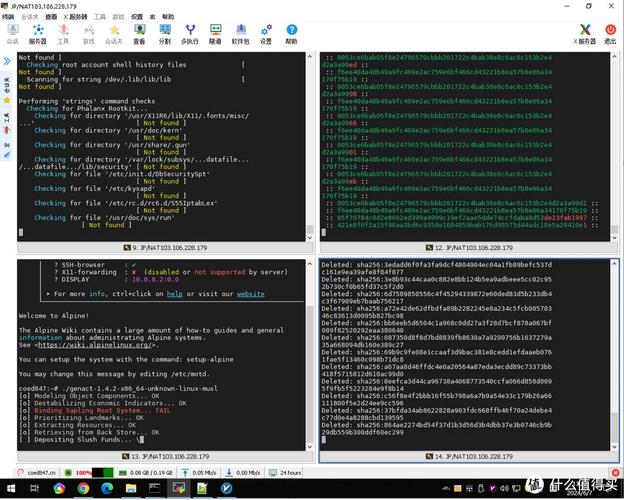Click the memory usage 0.08 GB / 0.19 GB
This screenshot has height=500, width=624.
click(146, 473)
